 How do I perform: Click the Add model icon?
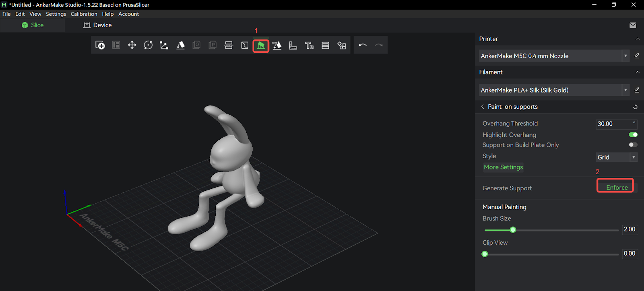pyautogui.click(x=100, y=45)
